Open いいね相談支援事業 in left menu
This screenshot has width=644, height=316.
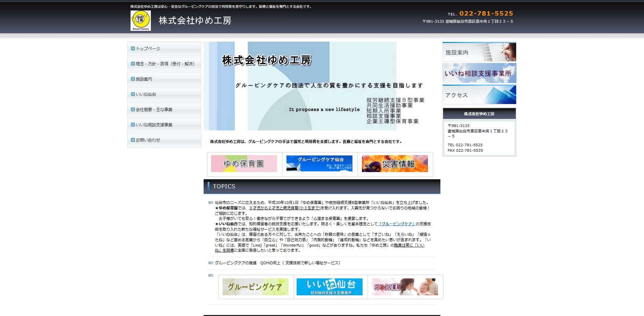click(x=164, y=125)
